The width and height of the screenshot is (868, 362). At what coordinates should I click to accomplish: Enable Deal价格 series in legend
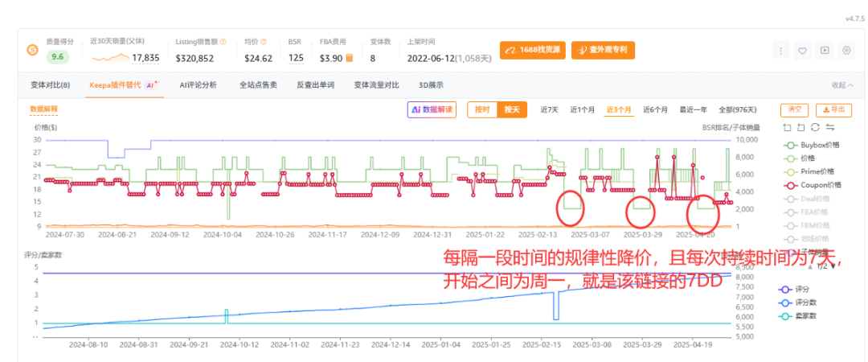pos(809,199)
